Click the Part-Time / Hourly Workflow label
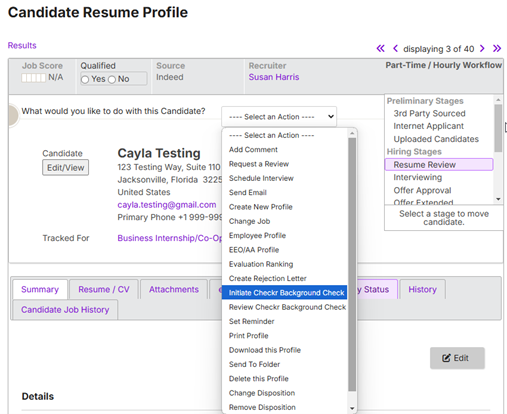 [443, 65]
